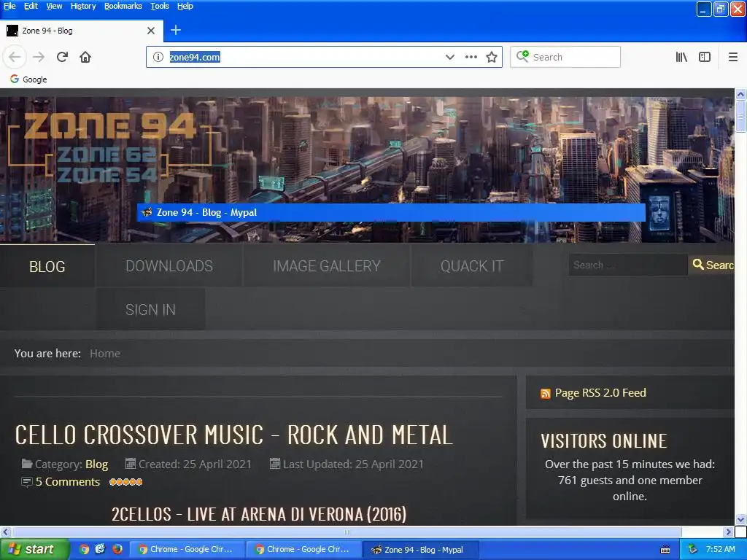Show site information for zone94.com
Image resolution: width=747 pixels, height=560 pixels.
[x=158, y=57]
